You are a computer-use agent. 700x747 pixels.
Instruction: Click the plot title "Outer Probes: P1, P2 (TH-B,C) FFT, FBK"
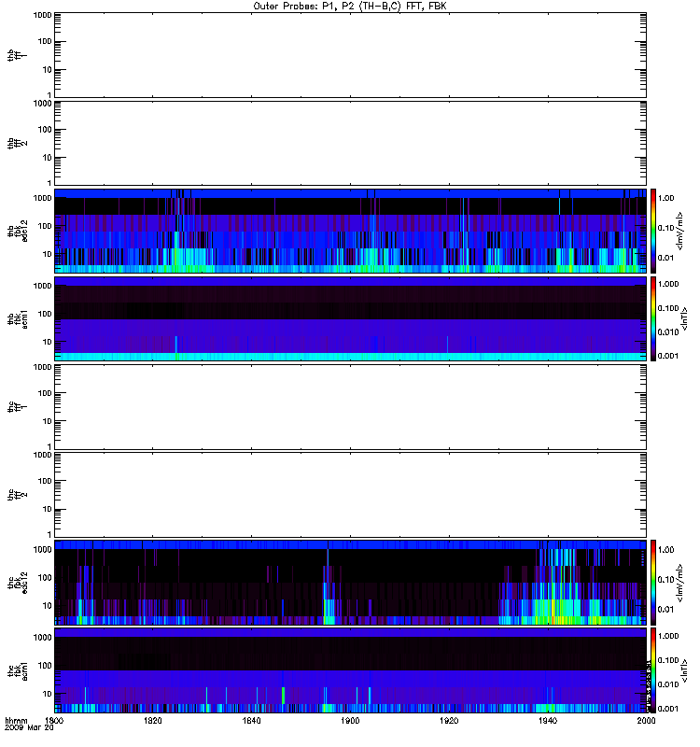[x=350, y=7]
